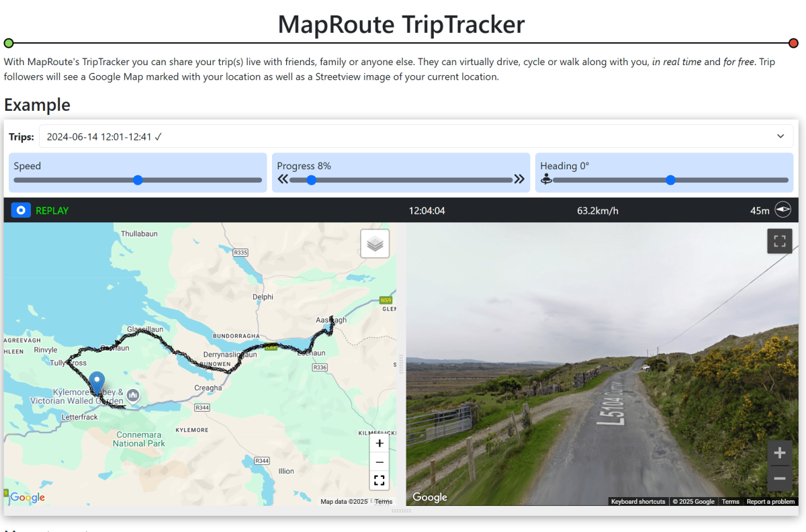Click the blue record button next to REPLAY
This screenshot has height=532, width=806.
pyautogui.click(x=21, y=210)
